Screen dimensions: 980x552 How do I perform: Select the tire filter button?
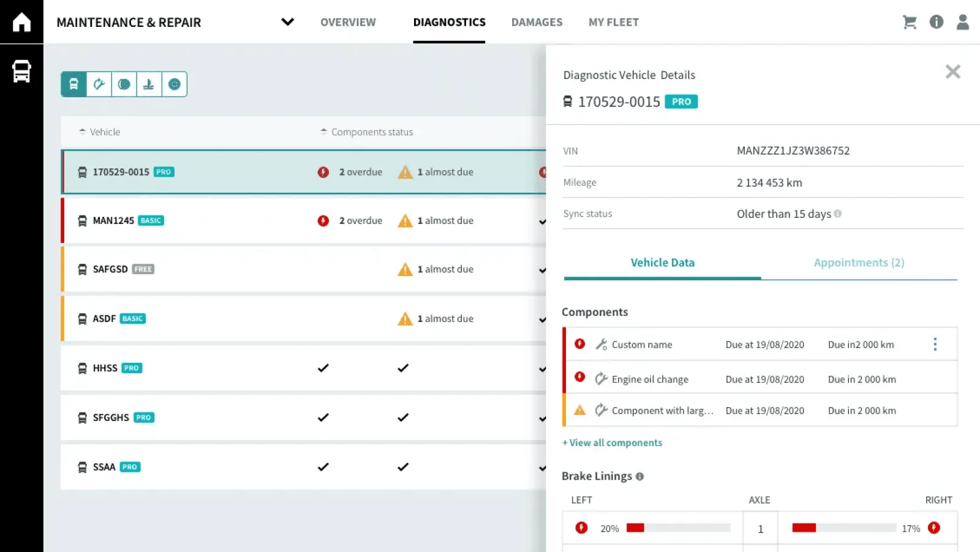[x=175, y=84]
